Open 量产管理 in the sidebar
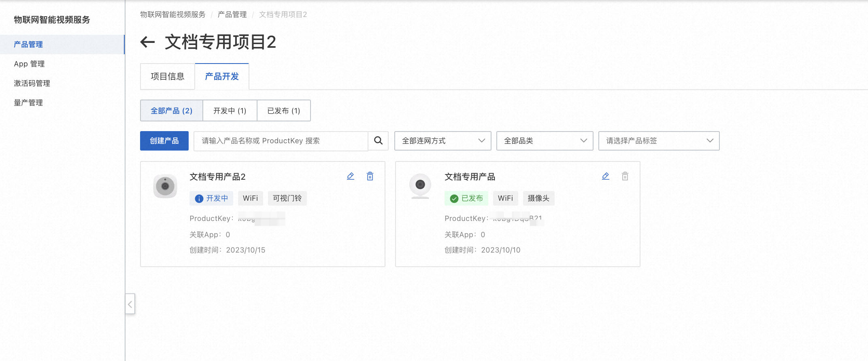 click(62, 103)
